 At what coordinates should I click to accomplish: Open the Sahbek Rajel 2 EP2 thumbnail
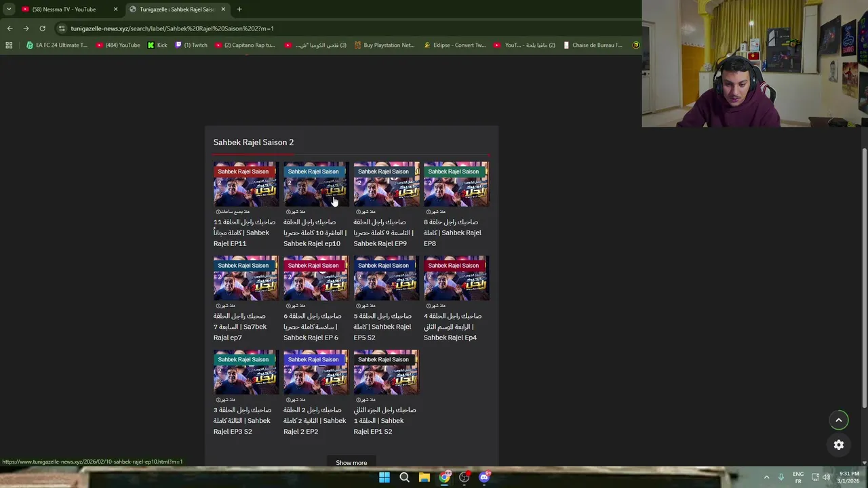point(316,372)
